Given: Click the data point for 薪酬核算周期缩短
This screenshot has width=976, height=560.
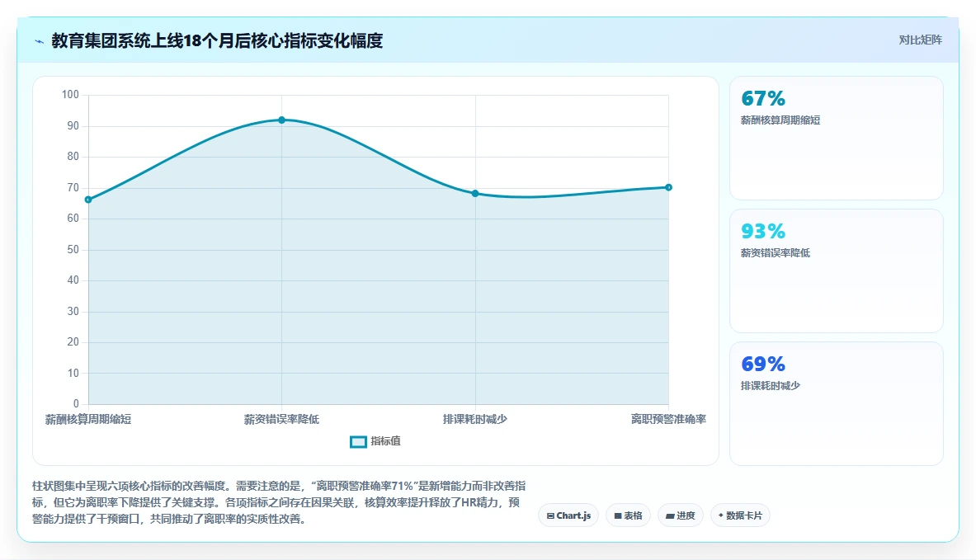Looking at the screenshot, I should (x=88, y=200).
